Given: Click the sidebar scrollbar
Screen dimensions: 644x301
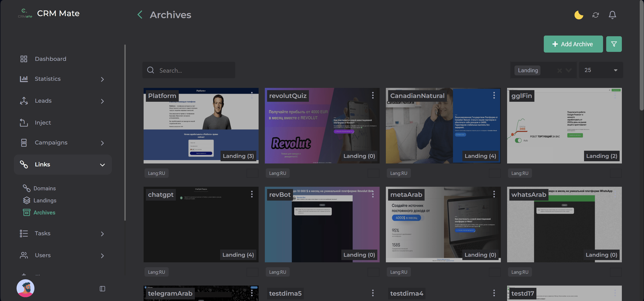Looking at the screenshot, I should (x=125, y=133).
